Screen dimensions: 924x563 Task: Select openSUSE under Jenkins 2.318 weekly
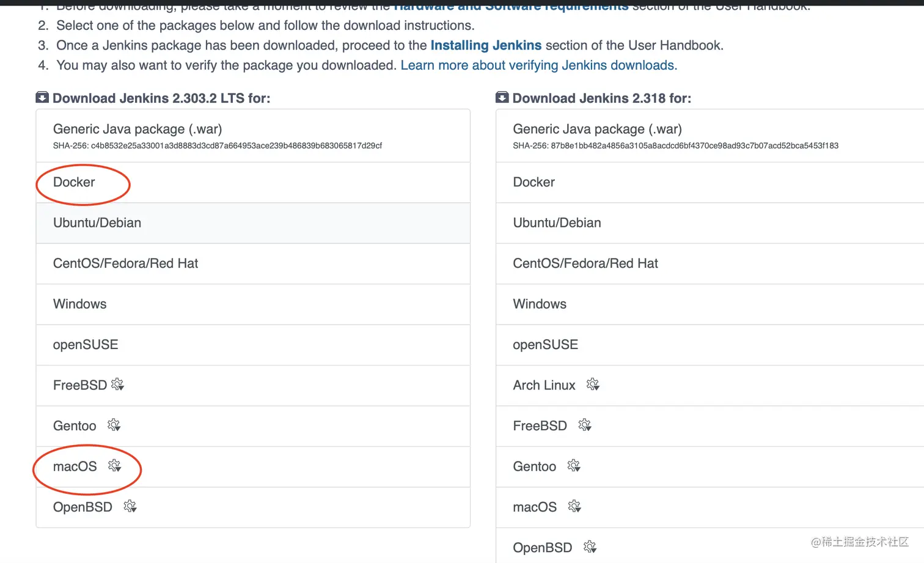click(545, 345)
